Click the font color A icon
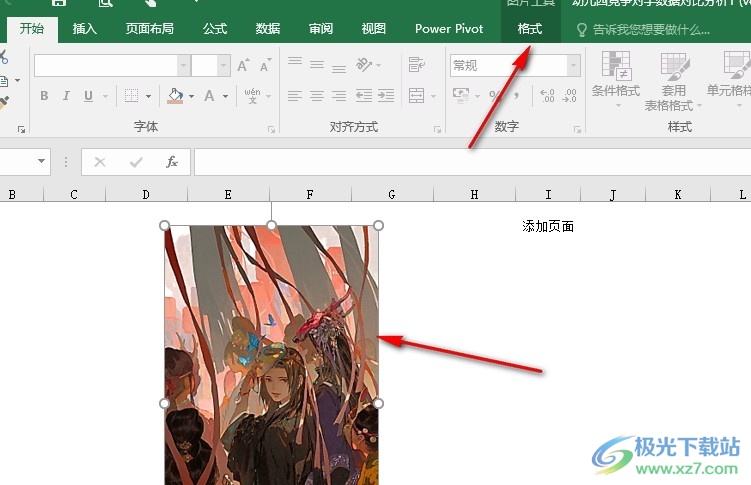 209,96
